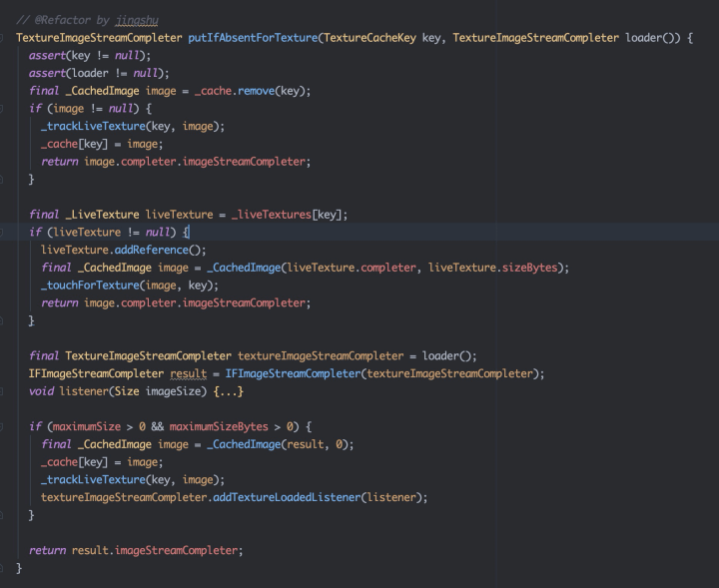Click return result.imageStreamCompleter statement
The height and width of the screenshot is (588, 719).
point(136,550)
